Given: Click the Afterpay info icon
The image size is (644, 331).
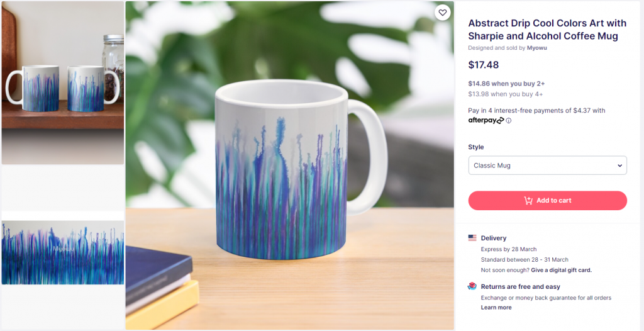Looking at the screenshot, I should pyautogui.click(x=509, y=121).
